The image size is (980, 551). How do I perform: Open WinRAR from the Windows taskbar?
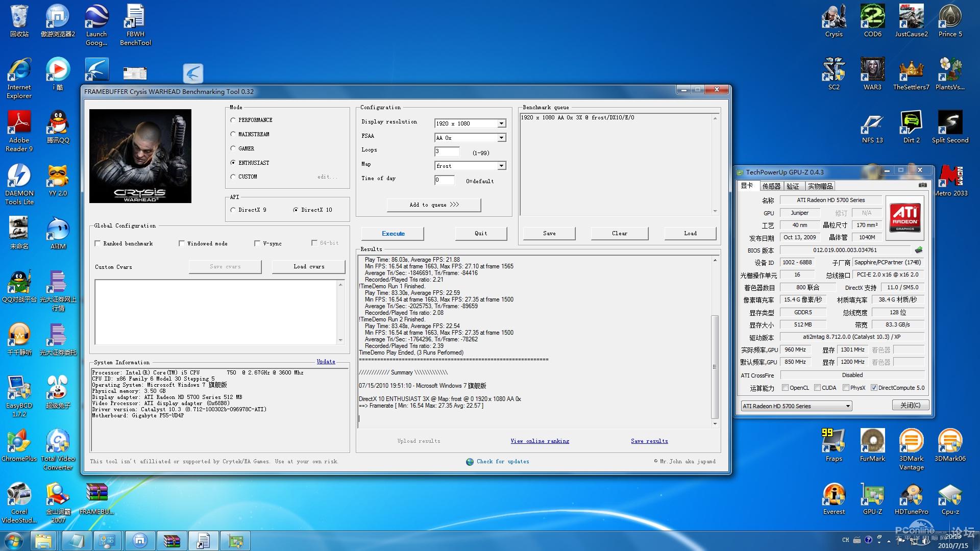[171, 541]
